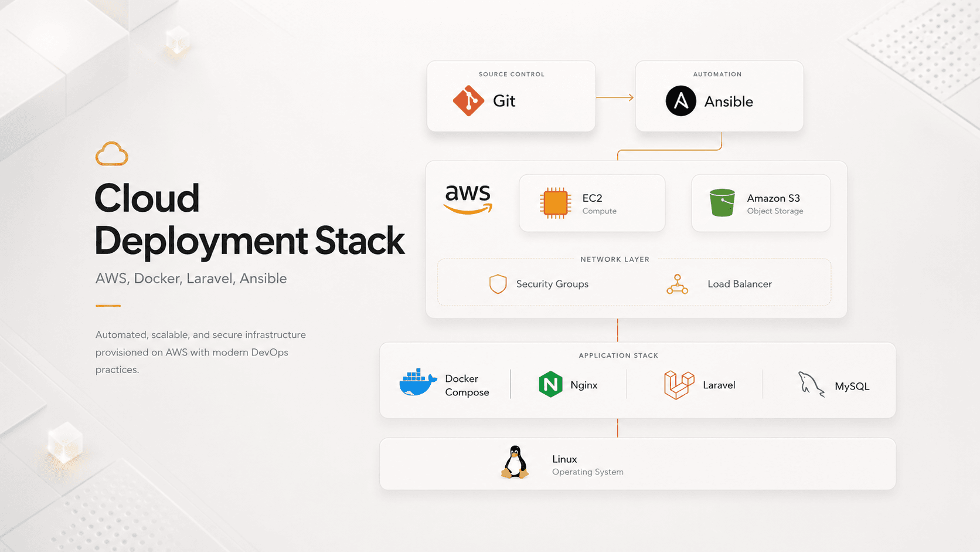The height and width of the screenshot is (552, 980).
Task: Click the "Object Storage" subtitle
Action: coord(775,211)
